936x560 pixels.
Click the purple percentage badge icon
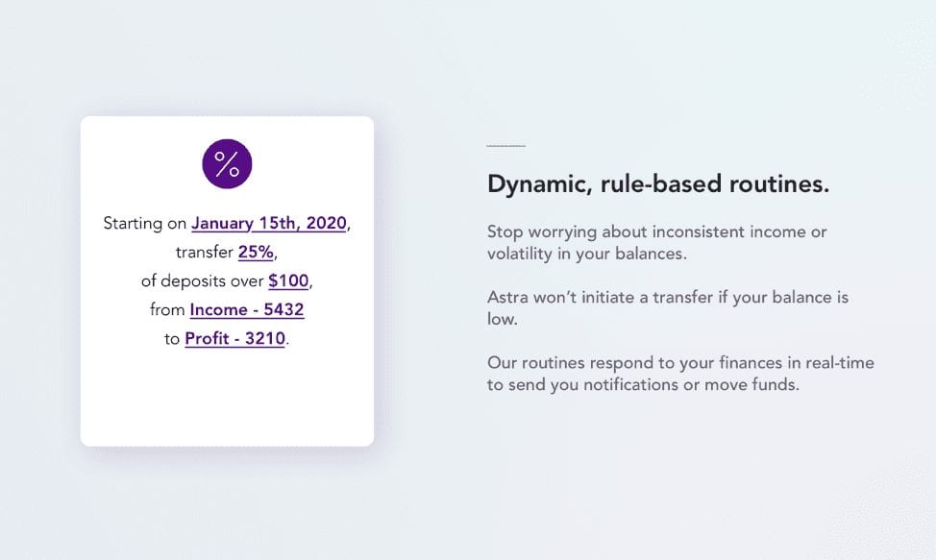(227, 163)
